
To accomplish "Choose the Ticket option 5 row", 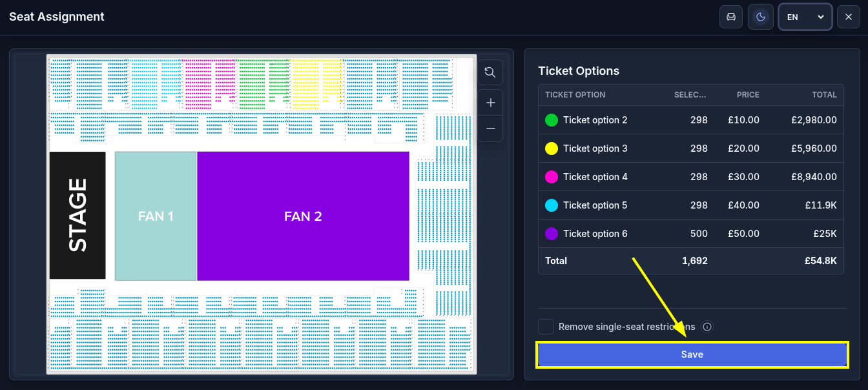I will click(x=691, y=205).
